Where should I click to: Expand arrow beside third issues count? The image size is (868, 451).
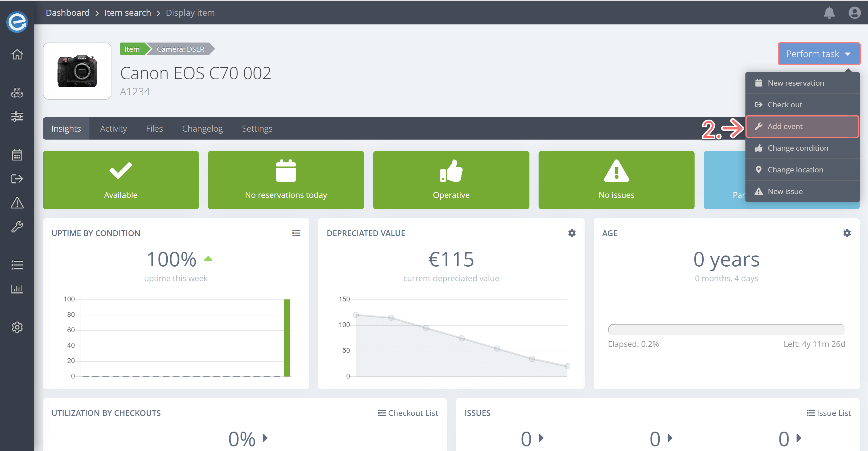pyautogui.click(x=799, y=438)
